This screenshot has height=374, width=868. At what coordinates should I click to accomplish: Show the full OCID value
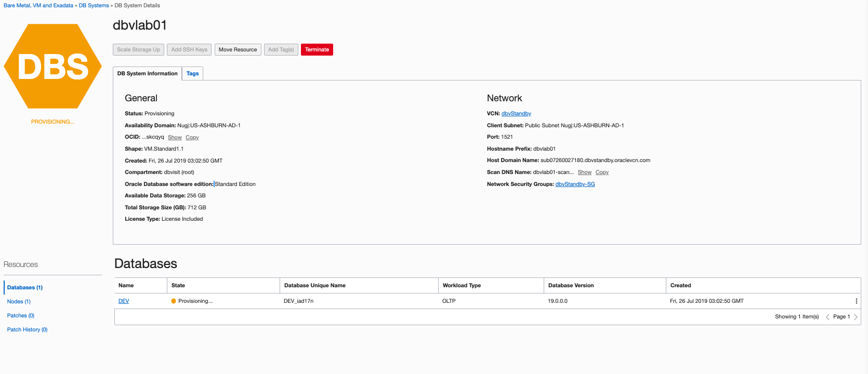point(175,138)
